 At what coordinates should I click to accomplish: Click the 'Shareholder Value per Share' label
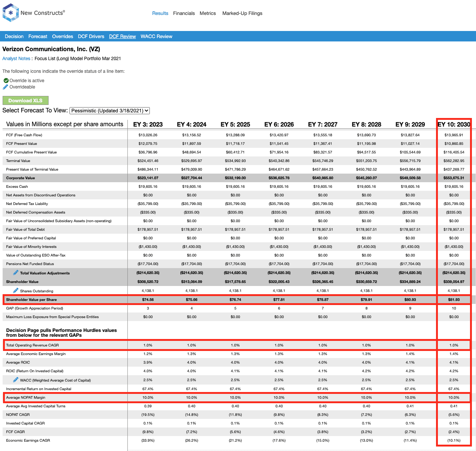point(32,300)
